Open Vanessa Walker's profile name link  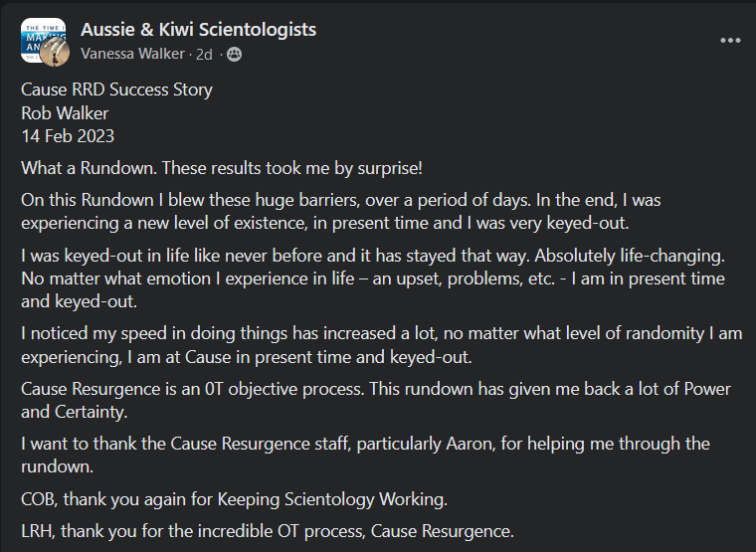(x=132, y=54)
